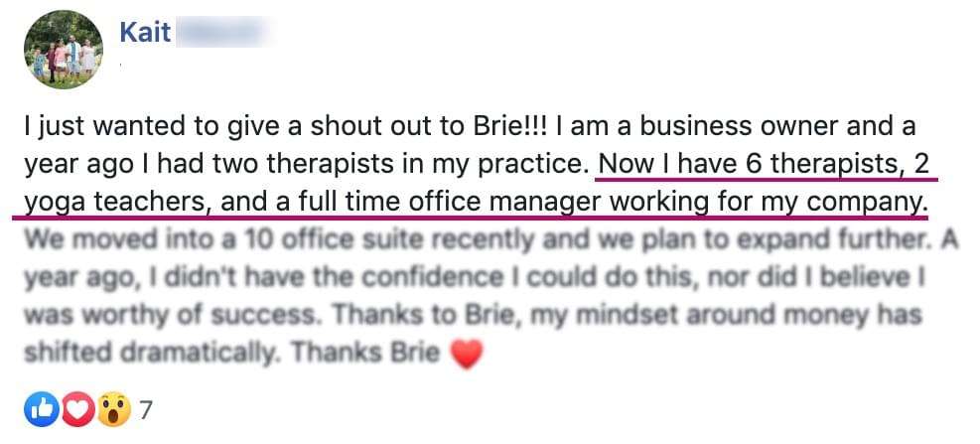980x444 pixels.
Task: Click the red heart emoji ending the post
Action: 466,354
